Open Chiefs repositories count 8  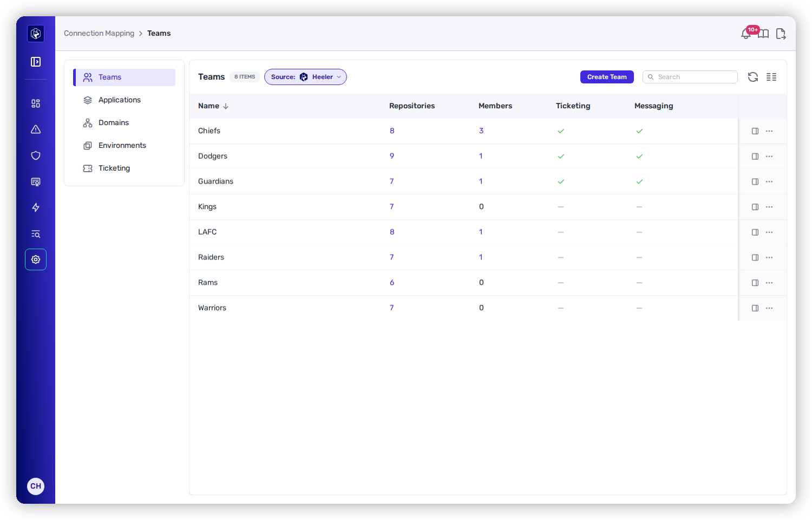tap(392, 131)
